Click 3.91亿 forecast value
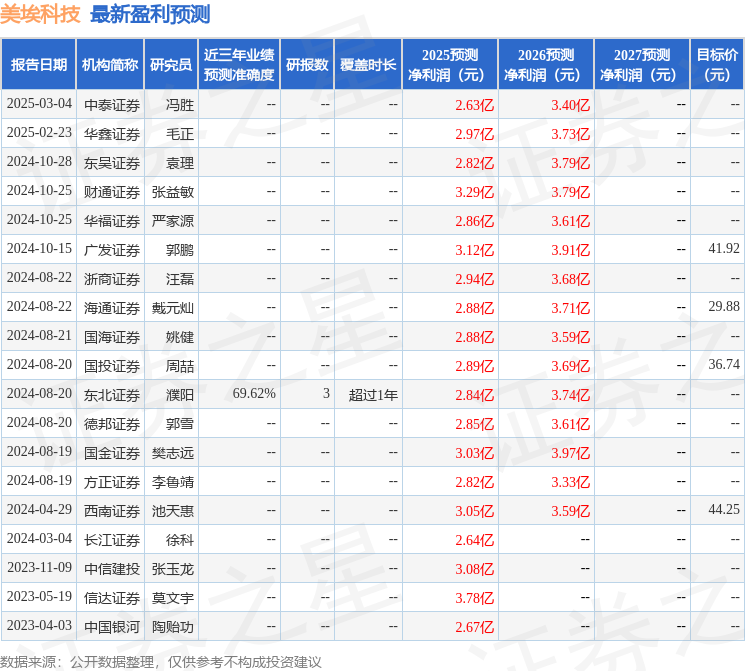 tap(571, 250)
